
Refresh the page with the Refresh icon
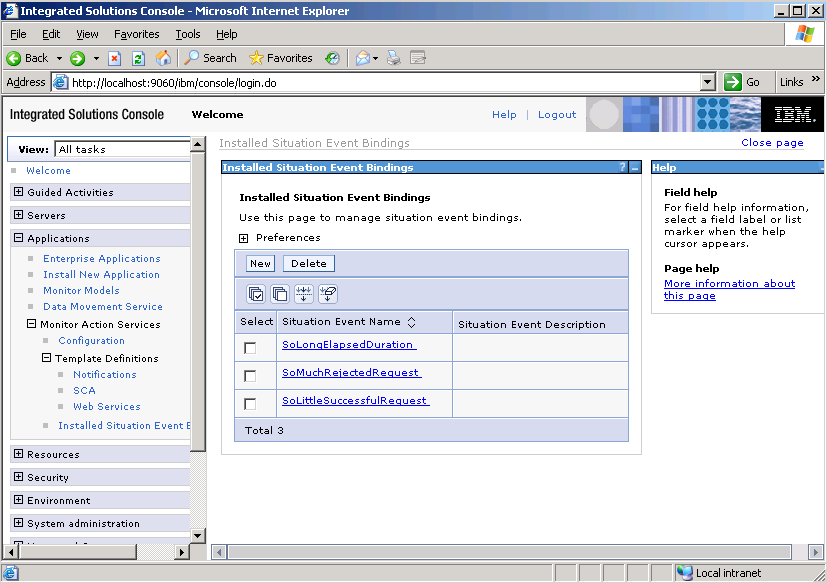pos(138,58)
